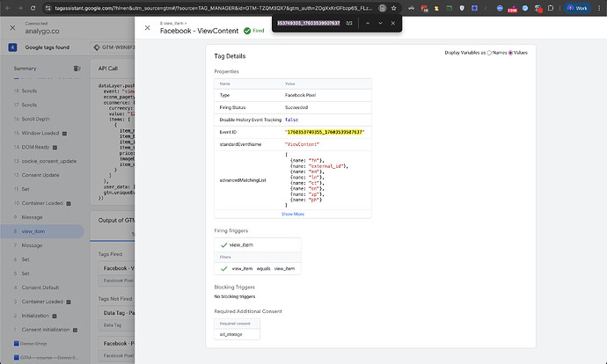Viewport: 607px width, 364px height.
Task: Select Display Variables as Names
Action: [x=489, y=53]
